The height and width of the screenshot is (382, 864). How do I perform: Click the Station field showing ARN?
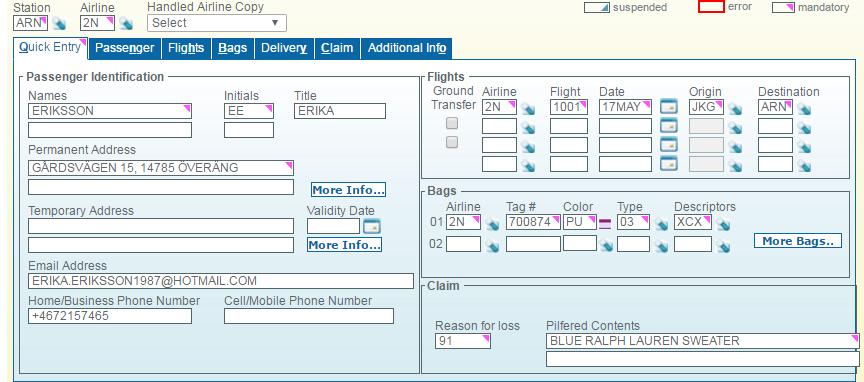(30, 23)
